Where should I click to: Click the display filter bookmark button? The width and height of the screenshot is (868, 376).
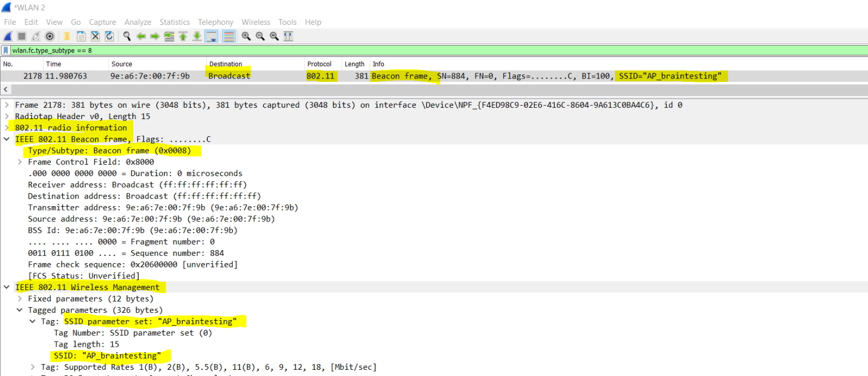(6, 50)
